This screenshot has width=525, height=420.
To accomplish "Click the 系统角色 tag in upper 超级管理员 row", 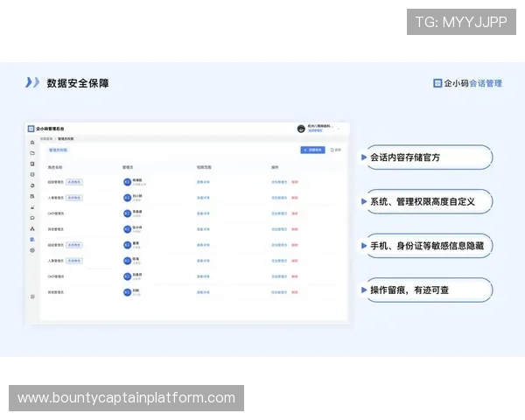I will [x=74, y=182].
